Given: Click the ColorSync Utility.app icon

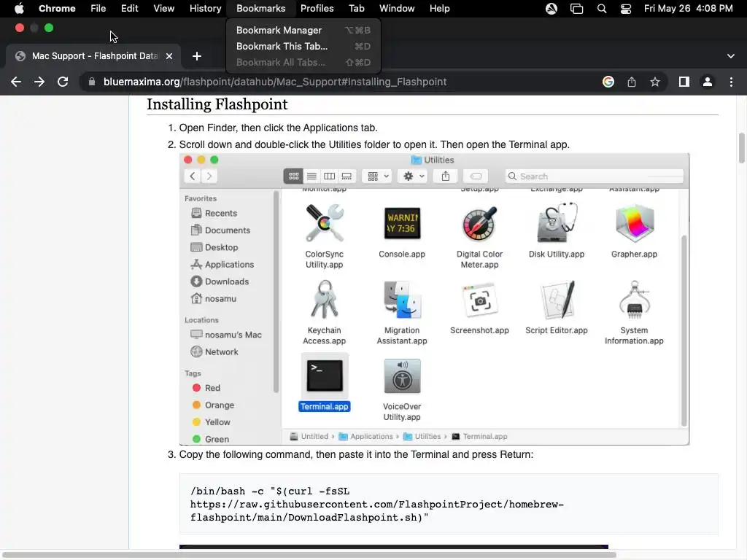Looking at the screenshot, I should [x=325, y=223].
